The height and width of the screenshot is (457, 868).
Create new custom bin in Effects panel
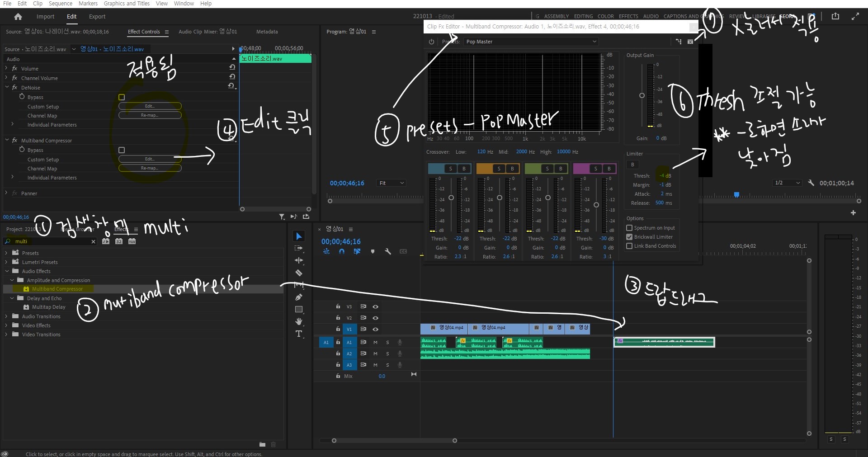262,444
